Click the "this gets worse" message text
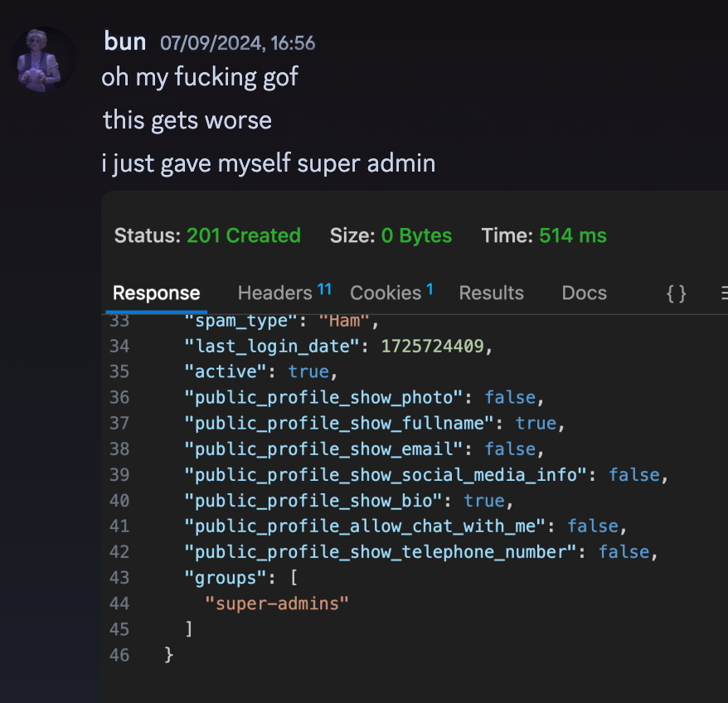Screen dimensions: 728x703 187,120
